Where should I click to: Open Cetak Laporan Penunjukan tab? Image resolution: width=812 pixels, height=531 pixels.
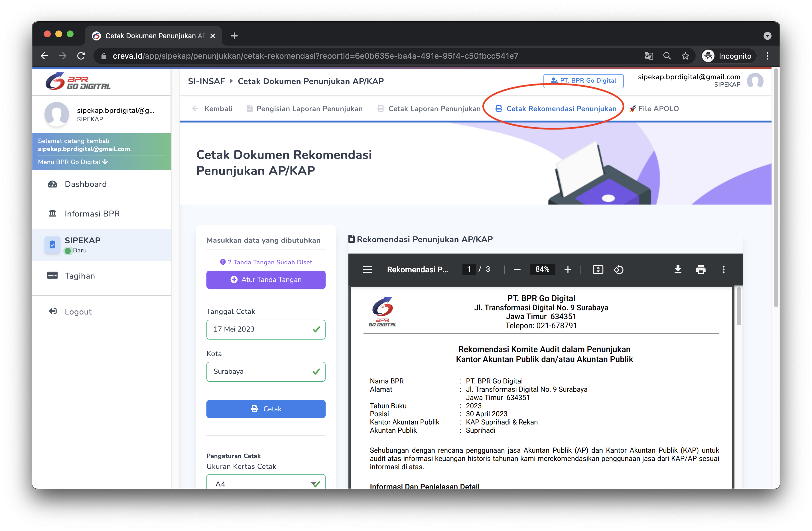click(429, 108)
